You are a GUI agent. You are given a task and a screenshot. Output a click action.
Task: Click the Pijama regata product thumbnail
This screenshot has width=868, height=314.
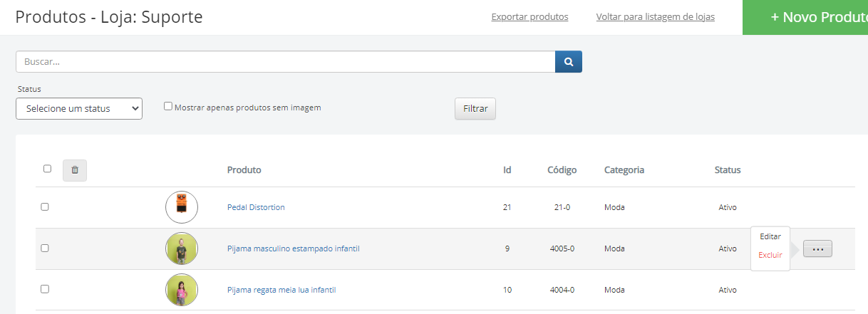click(x=182, y=290)
